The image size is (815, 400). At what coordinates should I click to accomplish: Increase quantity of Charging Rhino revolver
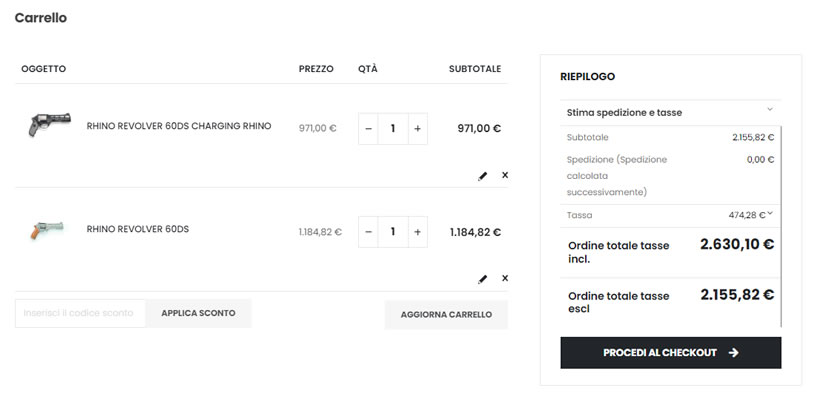[417, 128]
